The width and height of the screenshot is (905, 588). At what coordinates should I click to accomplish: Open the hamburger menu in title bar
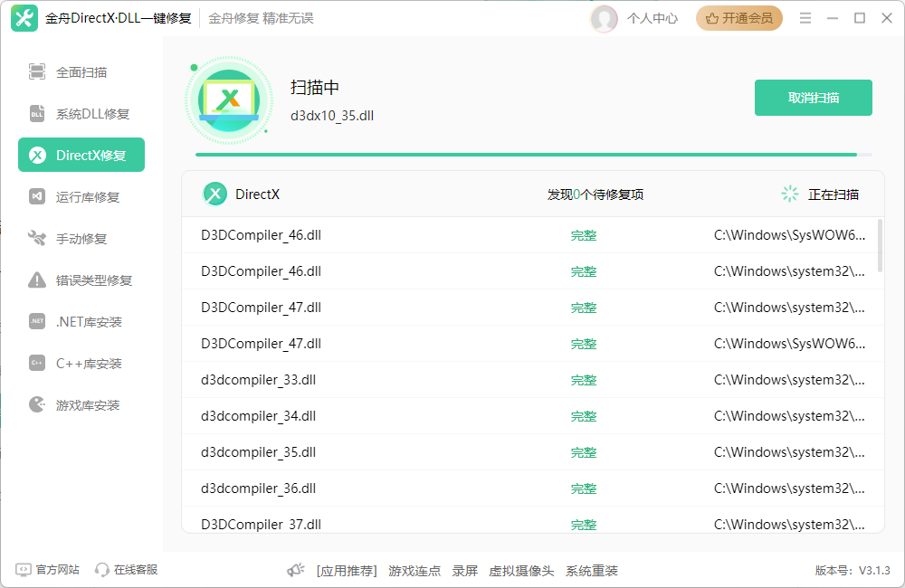pos(805,18)
